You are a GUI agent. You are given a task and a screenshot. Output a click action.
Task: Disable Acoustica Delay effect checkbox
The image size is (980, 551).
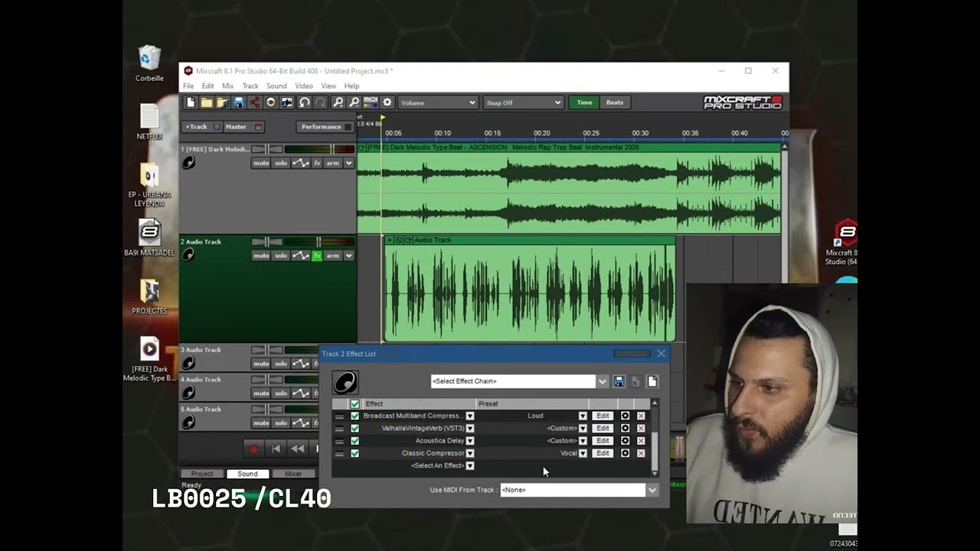point(354,441)
